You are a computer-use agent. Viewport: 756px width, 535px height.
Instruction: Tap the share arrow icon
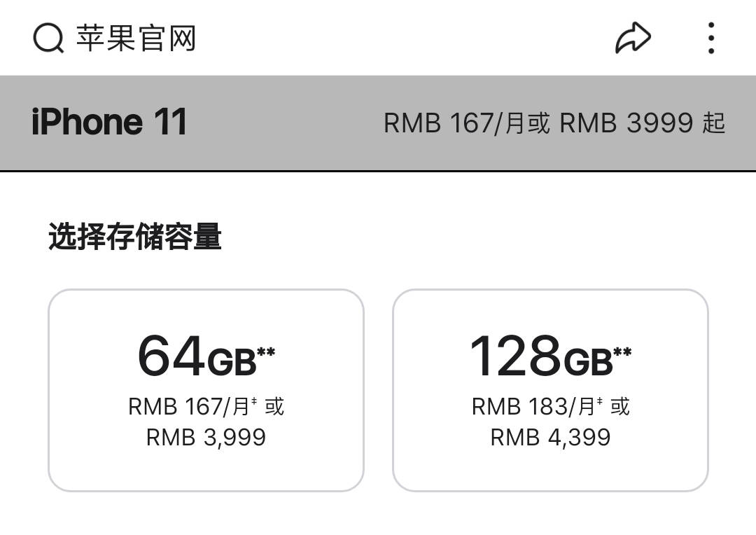633,38
